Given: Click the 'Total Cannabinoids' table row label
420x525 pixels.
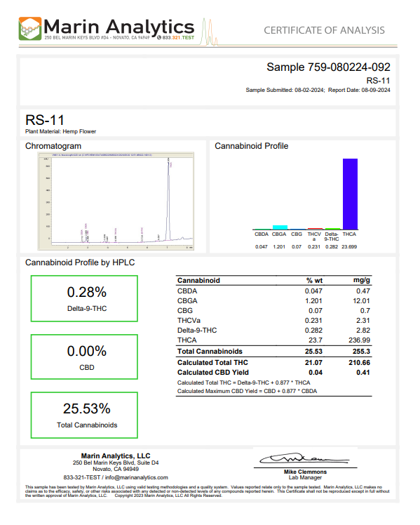Looking at the screenshot, I should (210, 352).
